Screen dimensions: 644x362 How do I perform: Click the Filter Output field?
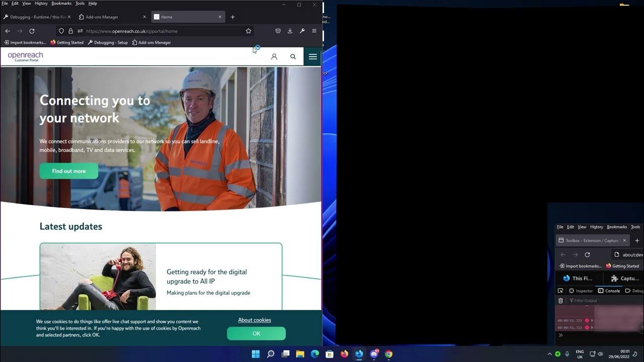[x=604, y=301]
